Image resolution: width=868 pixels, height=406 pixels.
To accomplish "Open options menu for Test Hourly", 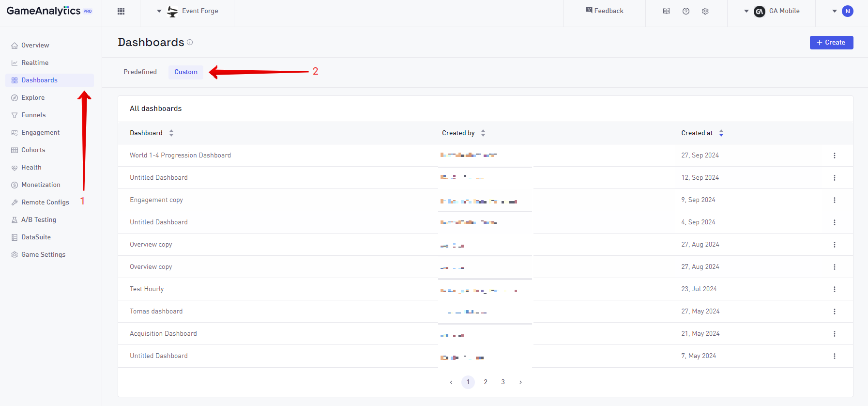I will [834, 289].
